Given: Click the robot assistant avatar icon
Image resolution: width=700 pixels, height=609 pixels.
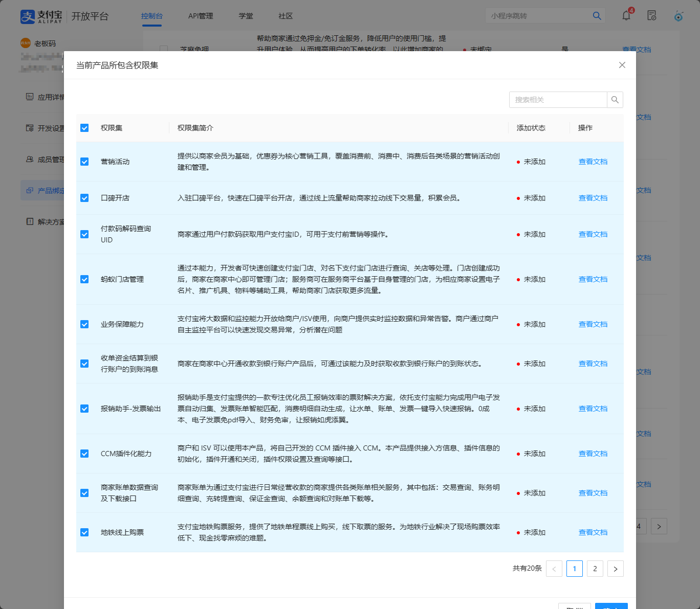Looking at the screenshot, I should click(x=678, y=16).
